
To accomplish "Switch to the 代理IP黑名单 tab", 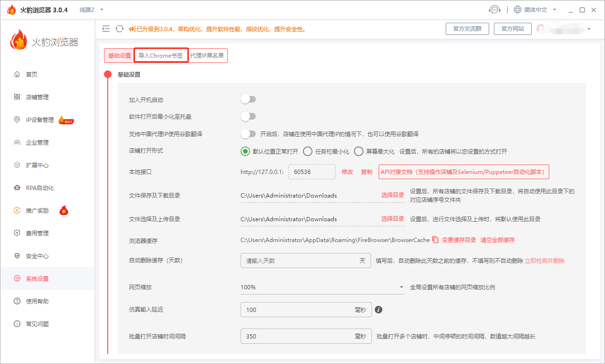I will click(207, 56).
